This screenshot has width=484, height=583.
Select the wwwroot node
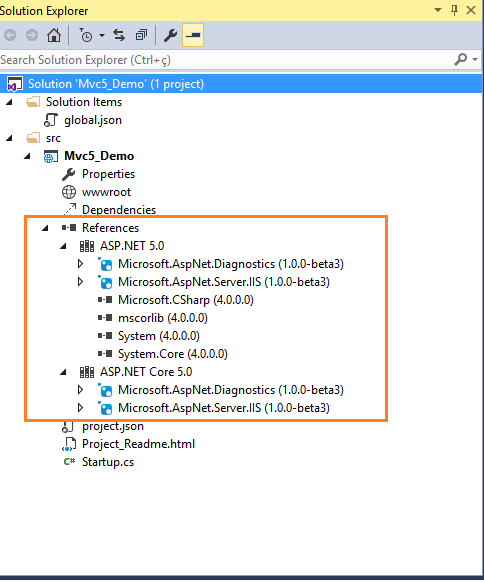coord(106,192)
